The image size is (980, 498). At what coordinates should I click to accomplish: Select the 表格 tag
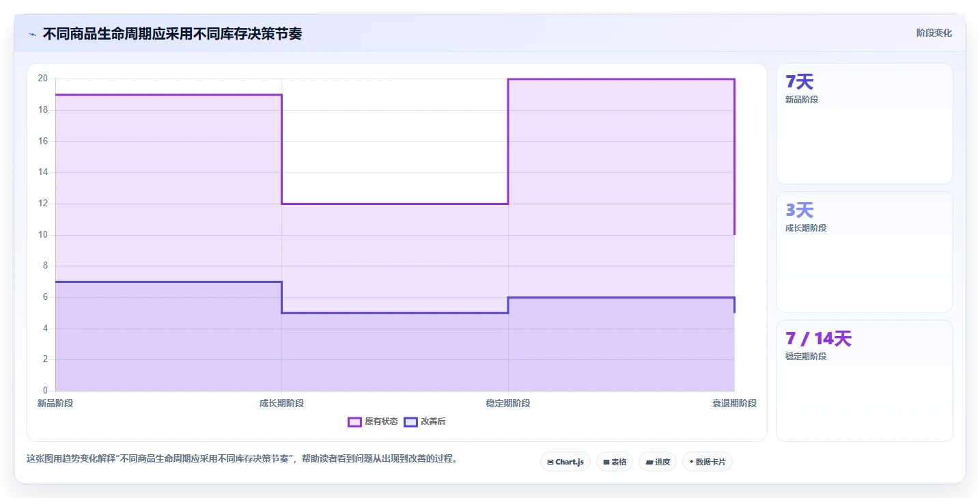click(615, 462)
